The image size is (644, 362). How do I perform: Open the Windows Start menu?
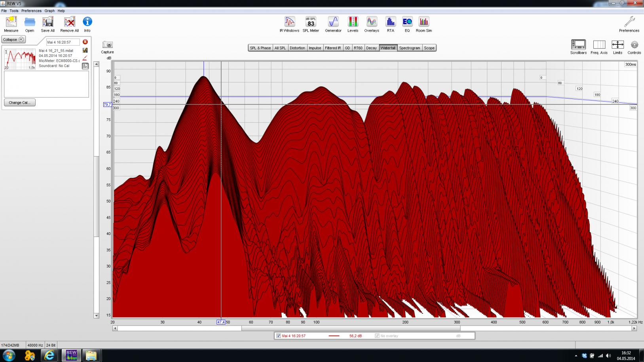point(9,355)
